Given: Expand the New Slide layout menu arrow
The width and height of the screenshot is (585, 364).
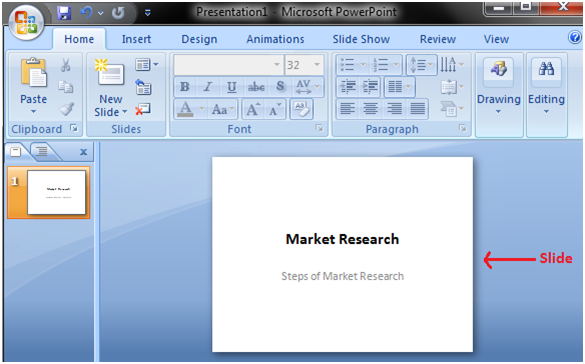Looking at the screenshot, I should click(125, 112).
